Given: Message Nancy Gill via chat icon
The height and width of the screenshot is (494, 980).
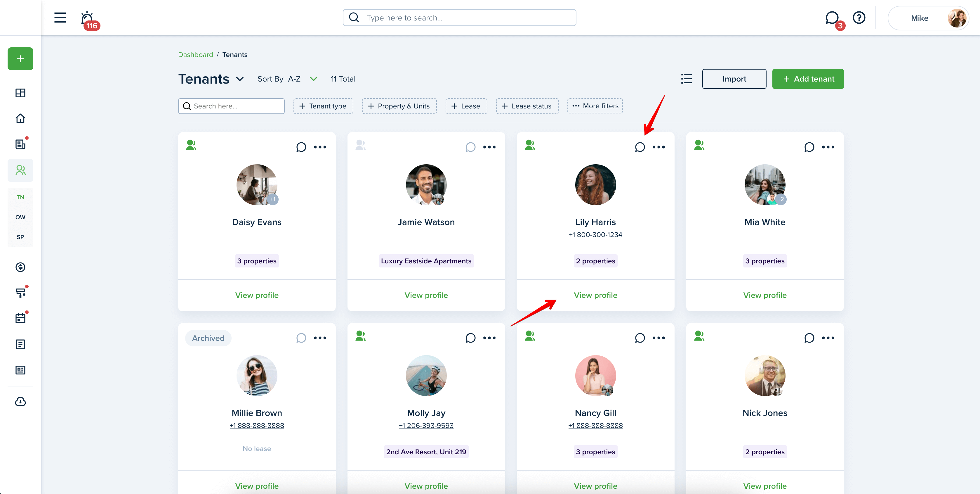Looking at the screenshot, I should (x=640, y=338).
